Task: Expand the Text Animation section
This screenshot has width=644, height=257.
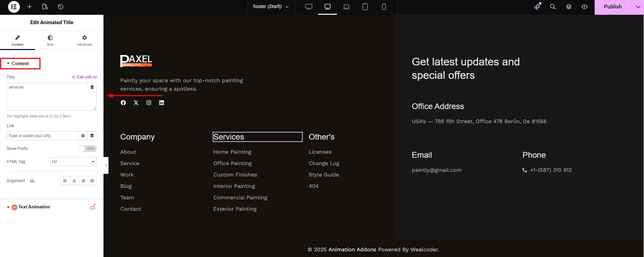Action: click(x=34, y=207)
